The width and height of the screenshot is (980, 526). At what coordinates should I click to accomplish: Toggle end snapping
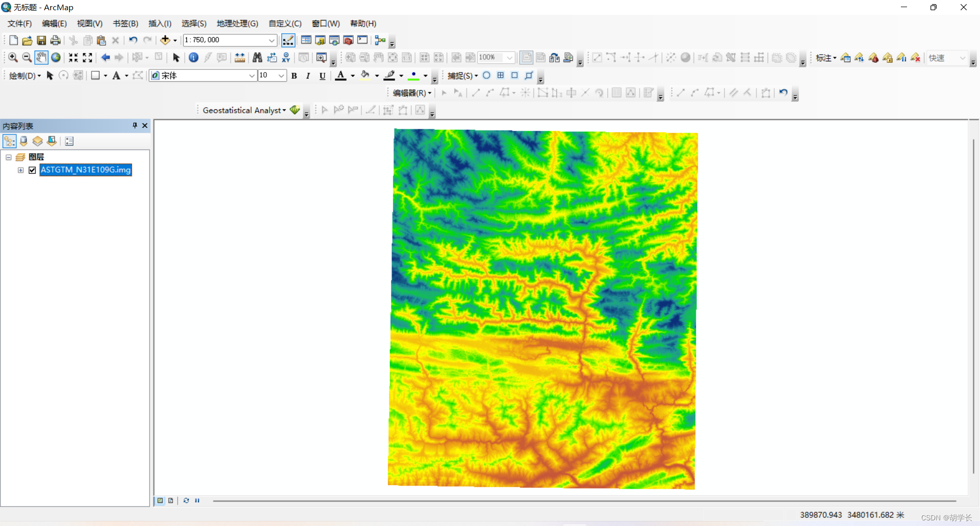coord(501,76)
